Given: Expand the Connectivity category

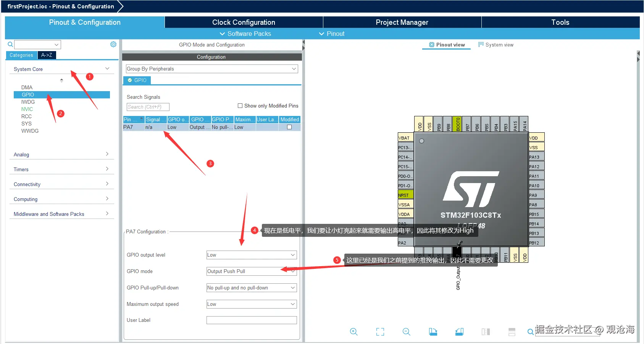Looking at the screenshot, I should 61,184.
